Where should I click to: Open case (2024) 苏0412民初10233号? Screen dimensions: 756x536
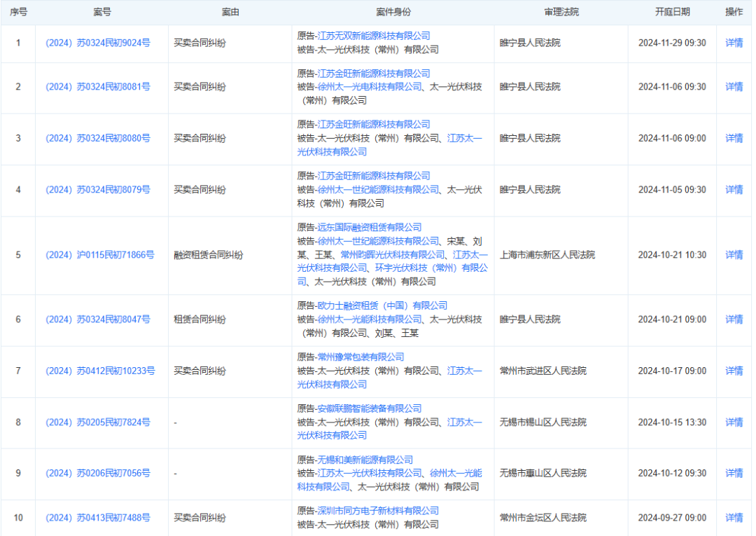click(x=99, y=371)
